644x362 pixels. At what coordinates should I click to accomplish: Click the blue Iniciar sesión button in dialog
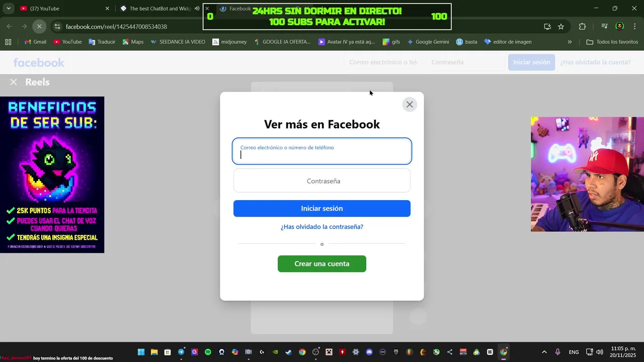(x=322, y=208)
